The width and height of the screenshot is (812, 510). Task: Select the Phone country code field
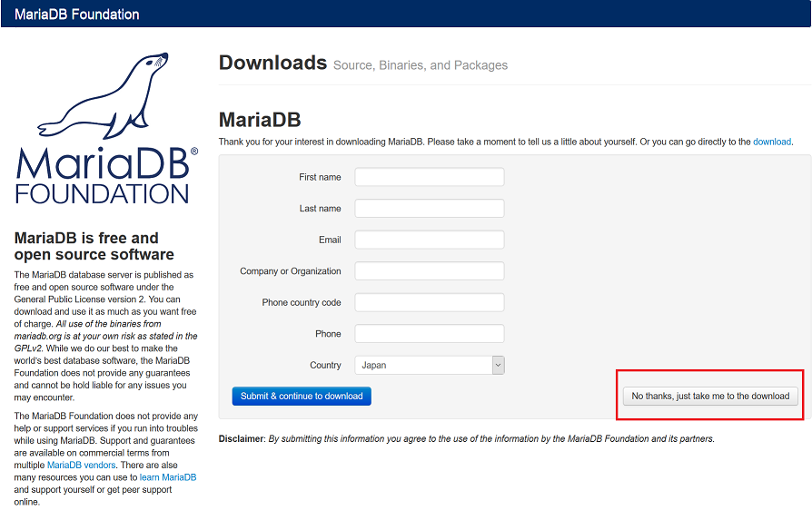(430, 302)
